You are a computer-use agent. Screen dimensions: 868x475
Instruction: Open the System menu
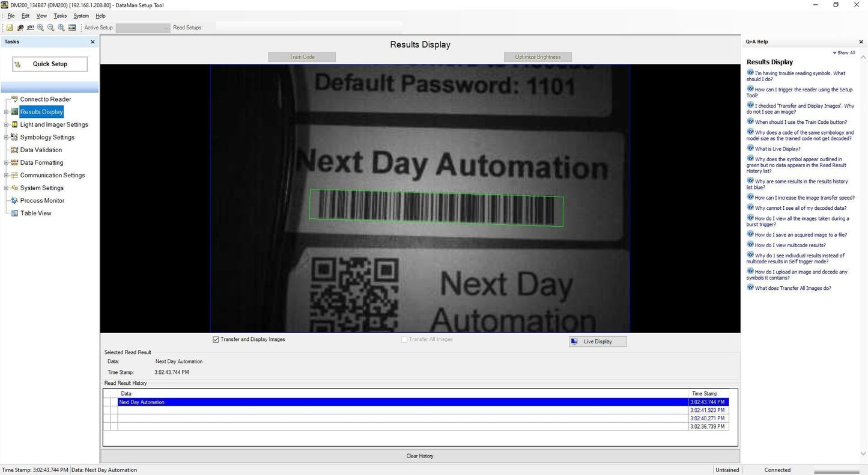click(81, 16)
